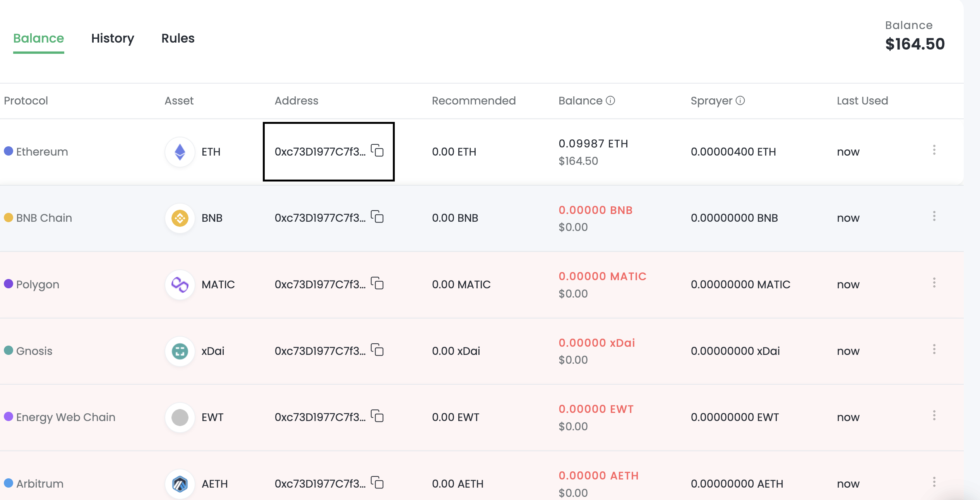Copy the Arbitrum address
980x500 pixels.
pos(377,483)
